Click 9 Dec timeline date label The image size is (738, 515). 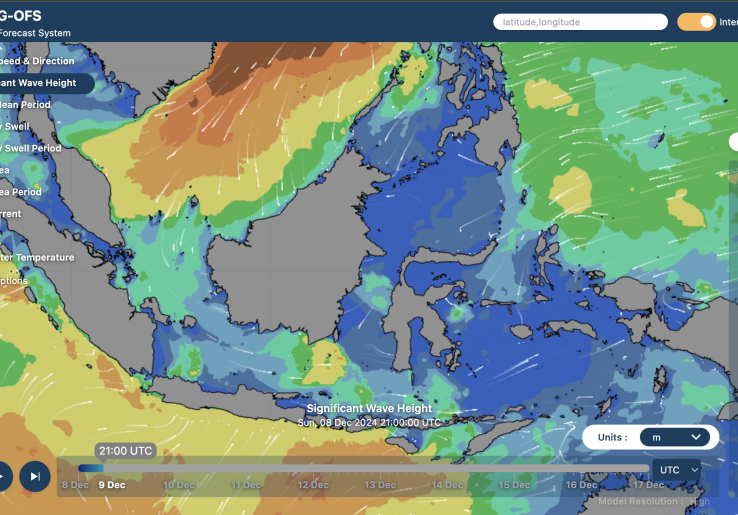click(x=109, y=485)
